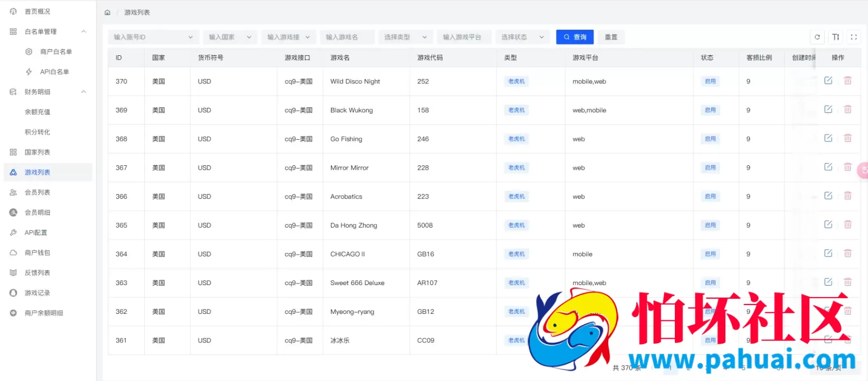Image resolution: width=868 pixels, height=381 pixels.
Task: Open the 选择类型 type dropdown
Action: pos(406,37)
